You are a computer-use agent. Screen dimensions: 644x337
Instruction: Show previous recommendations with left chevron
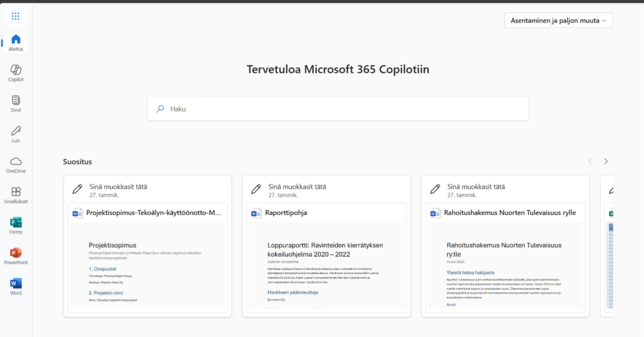pos(590,162)
